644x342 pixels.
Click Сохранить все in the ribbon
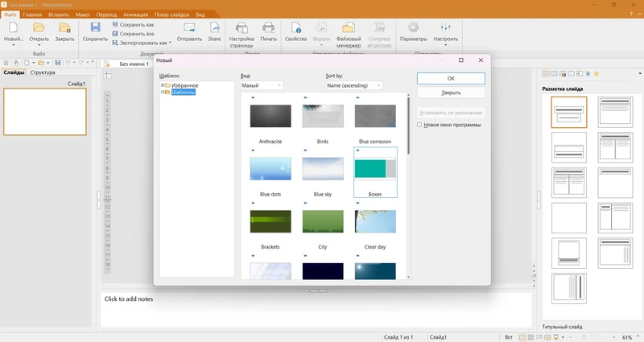click(133, 34)
